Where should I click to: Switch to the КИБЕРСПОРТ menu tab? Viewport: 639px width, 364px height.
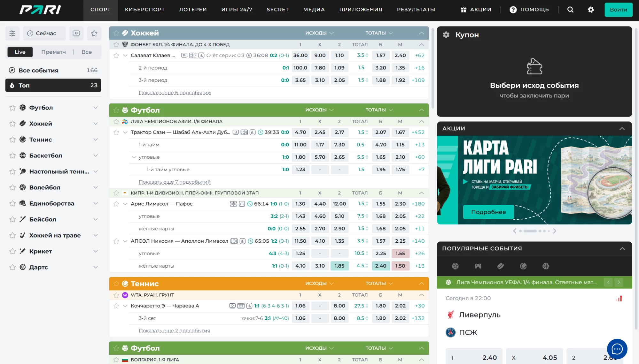pos(145,10)
